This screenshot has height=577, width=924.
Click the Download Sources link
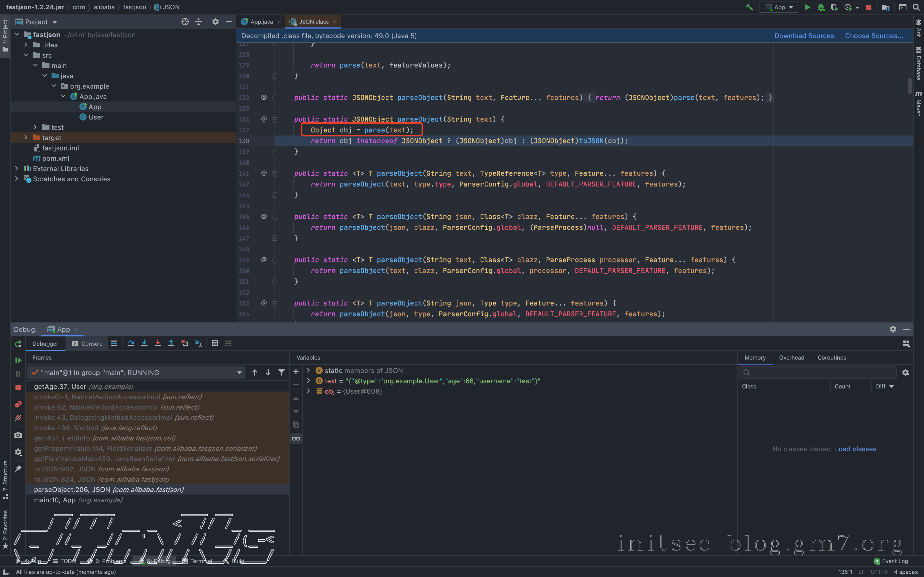tap(804, 36)
